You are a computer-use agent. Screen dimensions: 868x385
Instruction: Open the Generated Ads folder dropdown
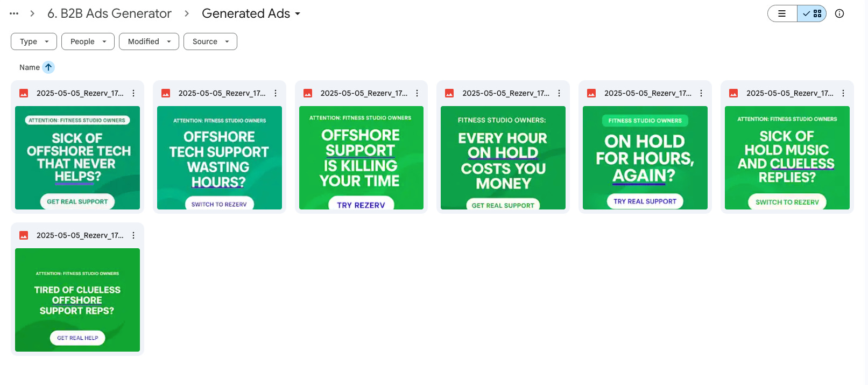point(251,13)
